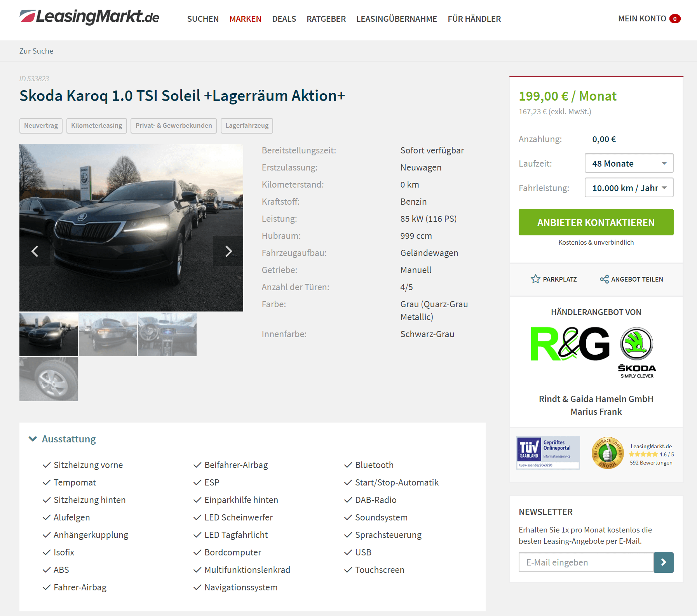The image size is (697, 616).
Task: Click the Ausstattung heading
Action: 69,439
